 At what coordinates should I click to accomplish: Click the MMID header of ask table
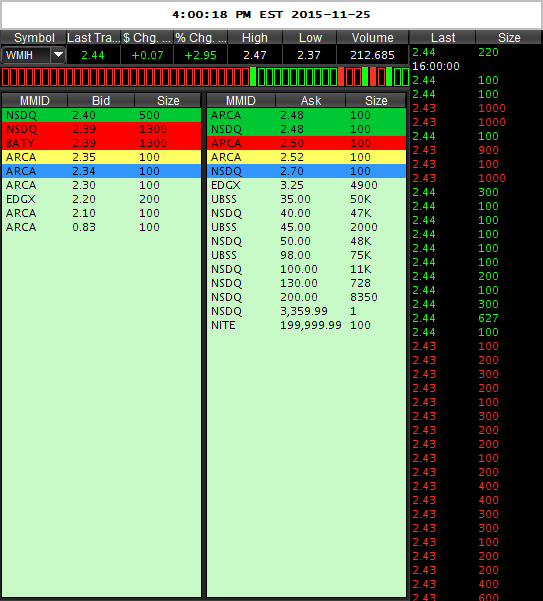pyautogui.click(x=241, y=100)
